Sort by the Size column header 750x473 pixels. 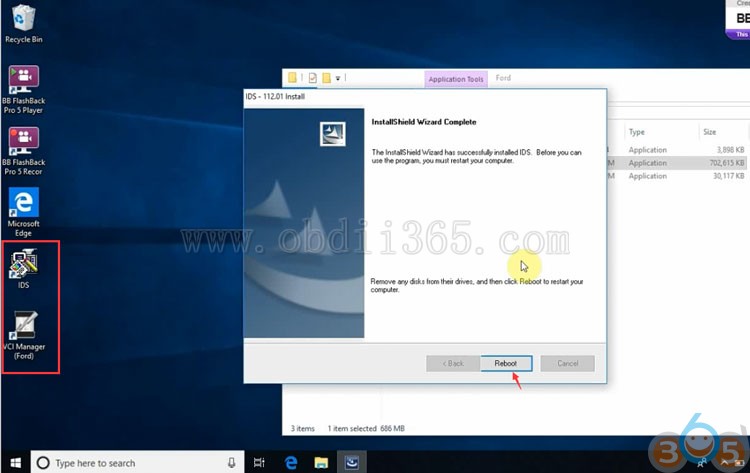click(x=710, y=132)
